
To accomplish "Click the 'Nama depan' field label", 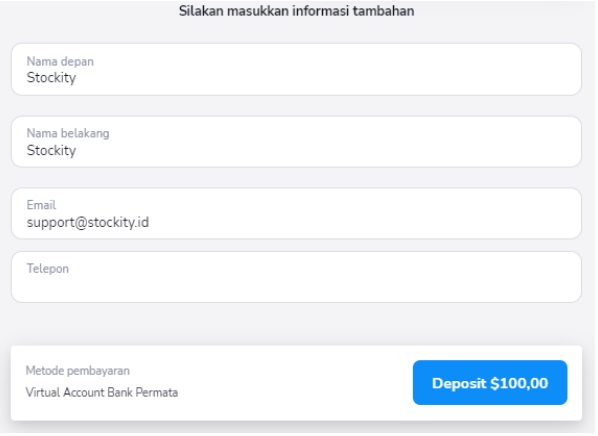I will (x=60, y=61).
